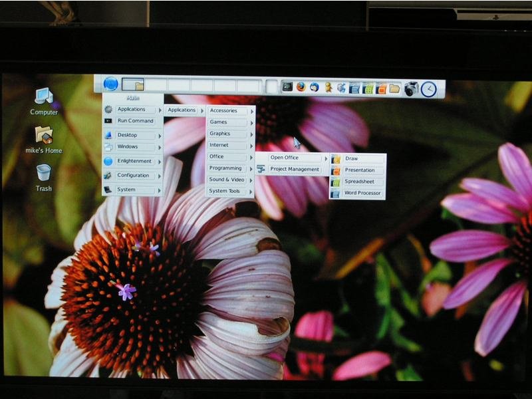
Task: Open Thunderbird mail from the panel
Action: pyautogui.click(x=314, y=87)
